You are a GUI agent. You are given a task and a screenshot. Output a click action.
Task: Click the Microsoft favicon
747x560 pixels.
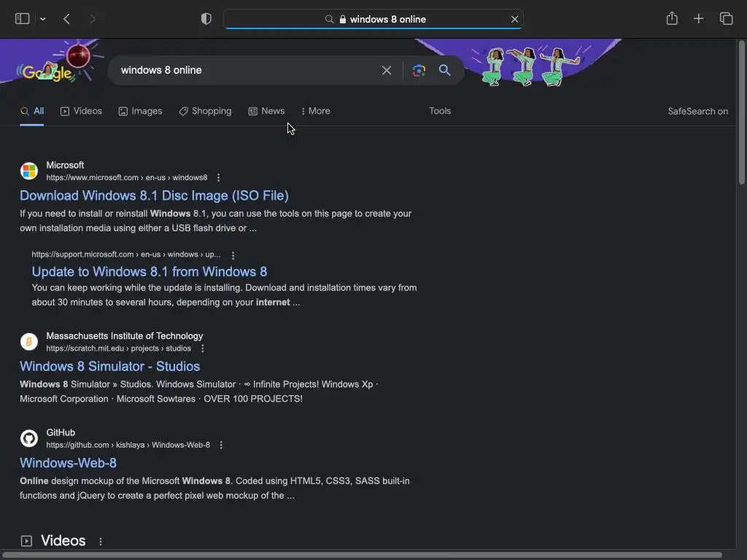click(29, 171)
